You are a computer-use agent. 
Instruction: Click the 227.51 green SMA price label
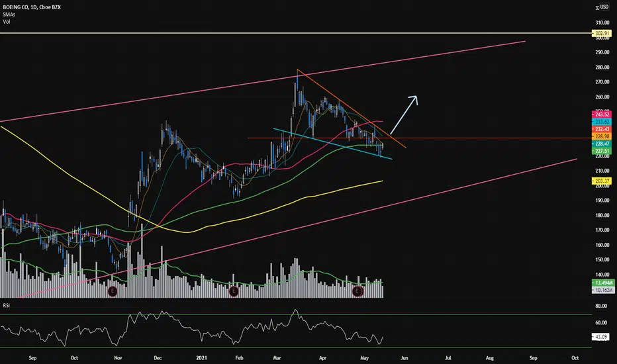click(x=602, y=151)
